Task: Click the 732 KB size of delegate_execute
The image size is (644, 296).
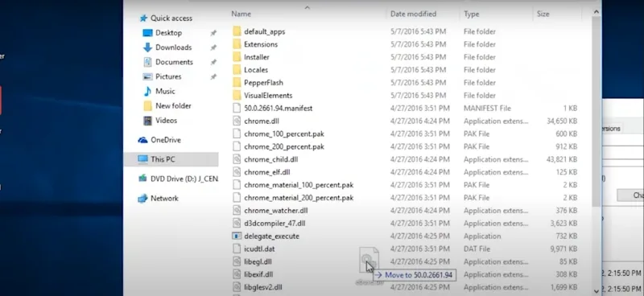Action: (567, 236)
